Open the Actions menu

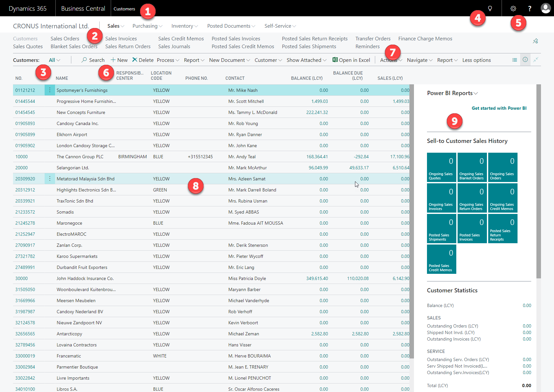point(391,60)
